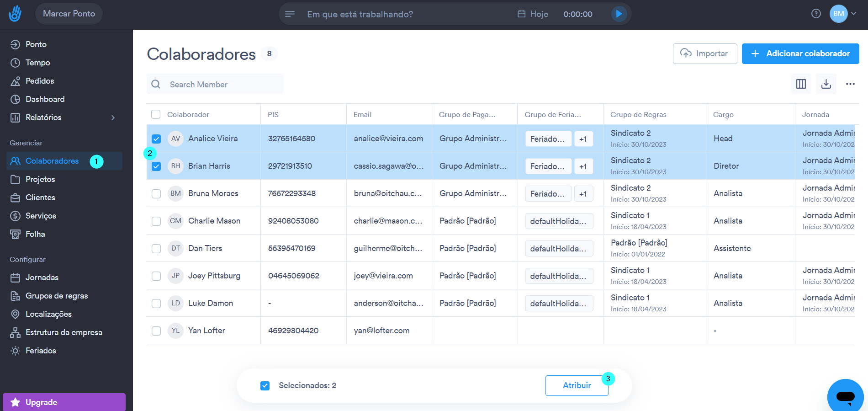Open the Dan Tiers name
The height and width of the screenshot is (411, 868).
point(205,248)
